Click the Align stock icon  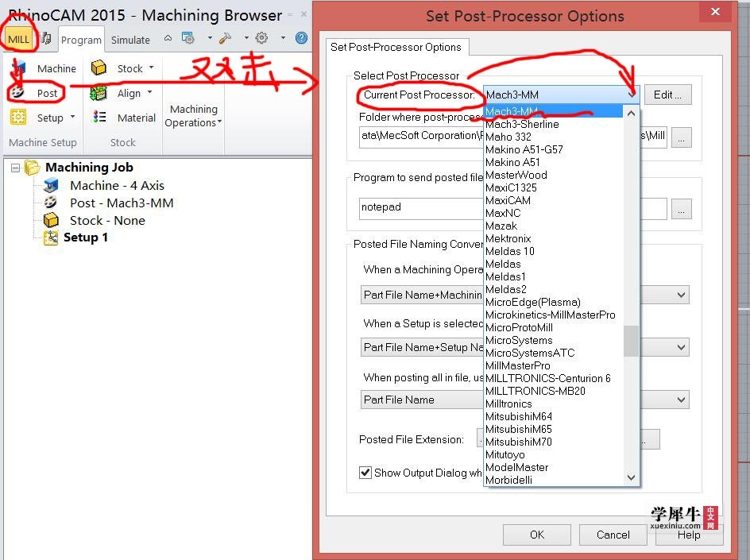pos(99,93)
